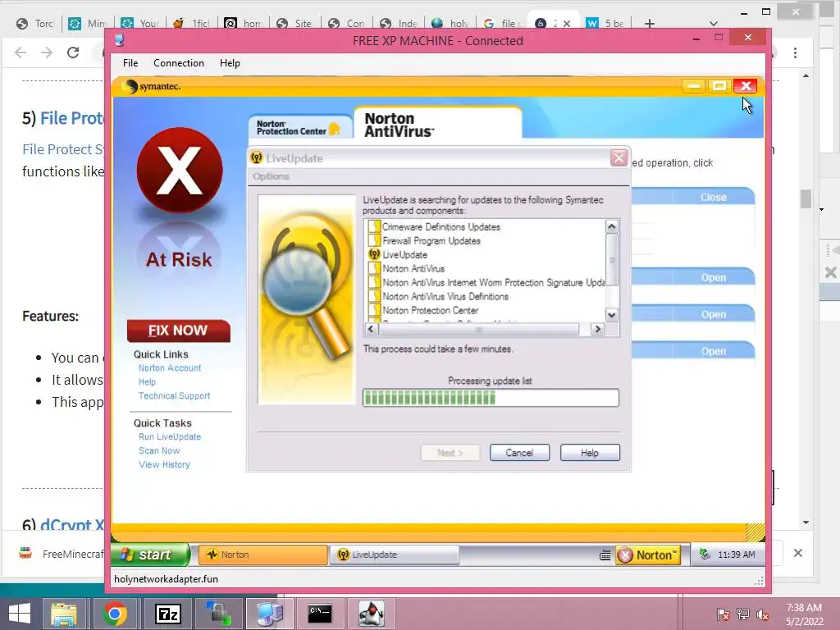
Task: Click the LiveUpdate title bar icon
Action: [257, 158]
